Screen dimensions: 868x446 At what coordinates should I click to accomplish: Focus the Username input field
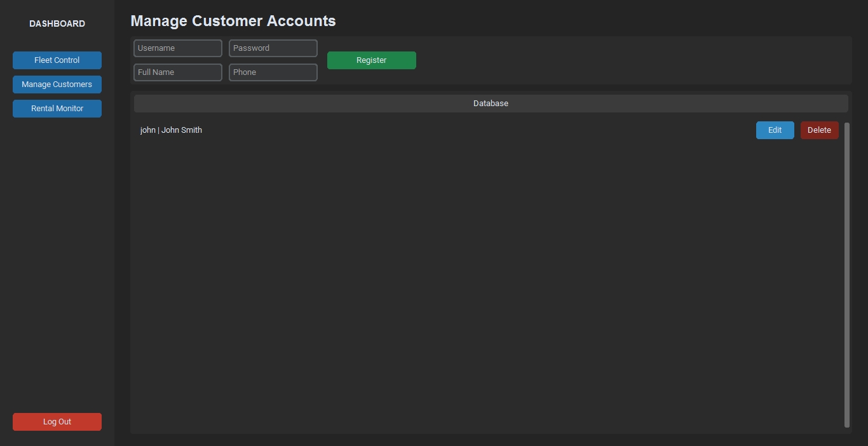coord(178,48)
